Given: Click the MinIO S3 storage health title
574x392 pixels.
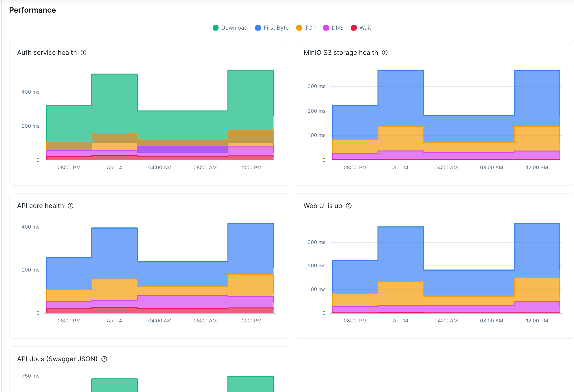Looking at the screenshot, I should click(x=341, y=53).
